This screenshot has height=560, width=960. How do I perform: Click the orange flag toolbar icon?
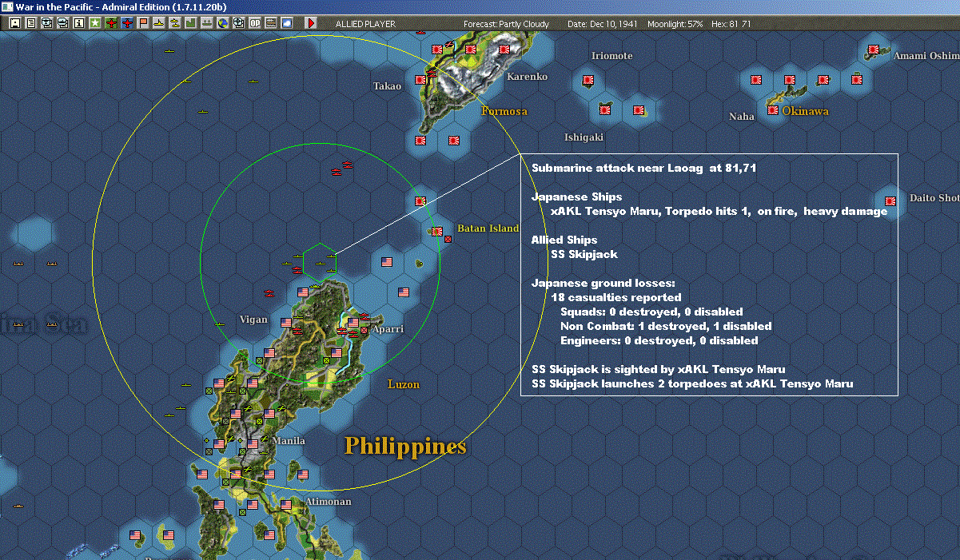coord(143,24)
